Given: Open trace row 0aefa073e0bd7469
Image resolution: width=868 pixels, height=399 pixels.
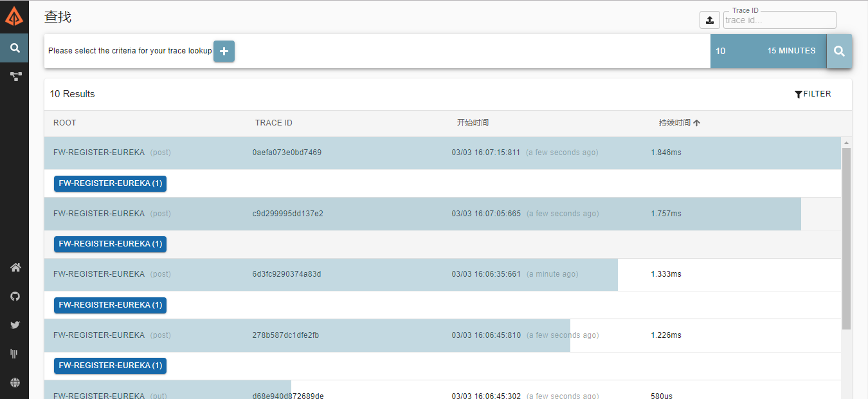Looking at the screenshot, I should [x=287, y=153].
